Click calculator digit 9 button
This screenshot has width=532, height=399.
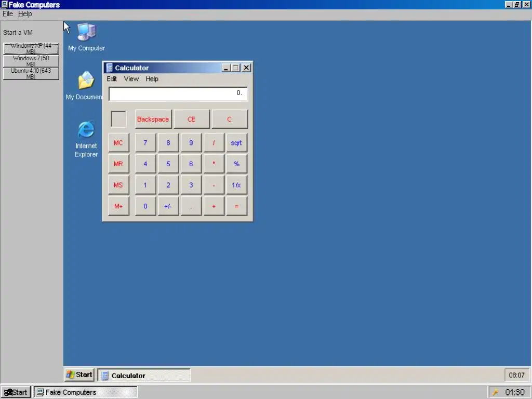[191, 143]
